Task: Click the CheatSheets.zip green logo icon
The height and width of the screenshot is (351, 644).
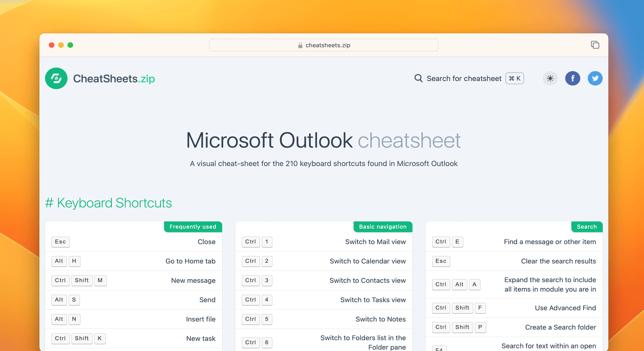Action: pos(56,78)
